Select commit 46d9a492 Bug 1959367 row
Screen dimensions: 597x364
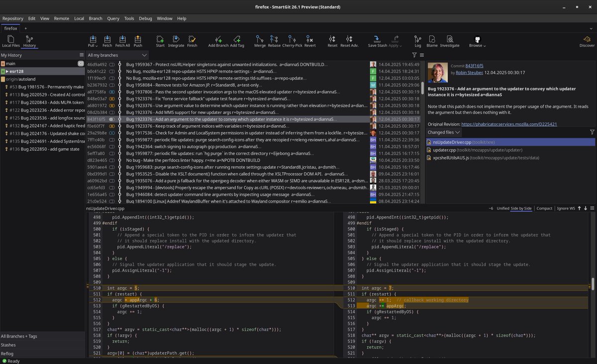[x=253, y=64]
